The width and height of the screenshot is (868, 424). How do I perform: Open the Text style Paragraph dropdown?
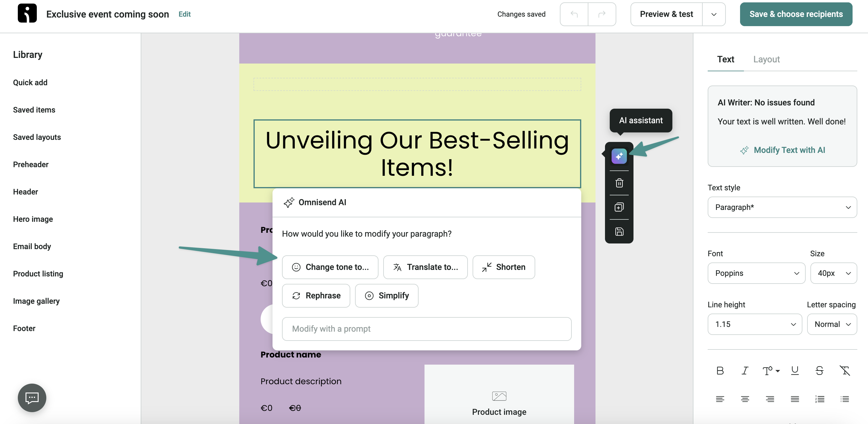coord(782,207)
